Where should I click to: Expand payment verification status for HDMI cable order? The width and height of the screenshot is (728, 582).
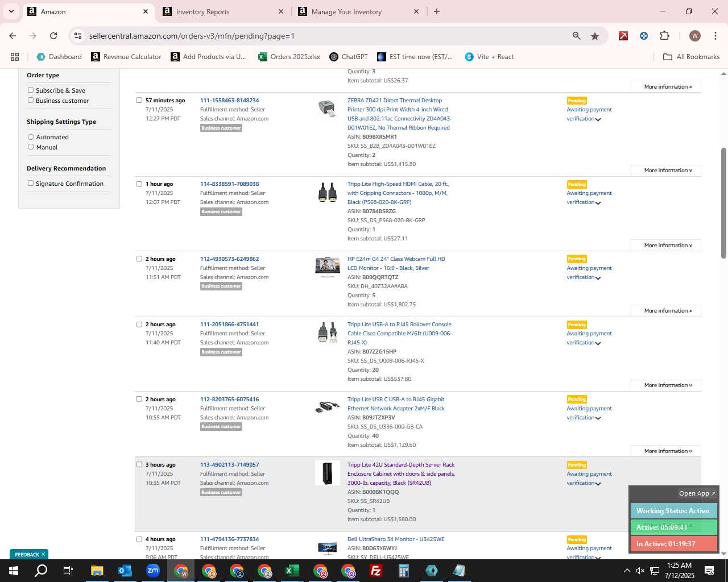(x=598, y=203)
